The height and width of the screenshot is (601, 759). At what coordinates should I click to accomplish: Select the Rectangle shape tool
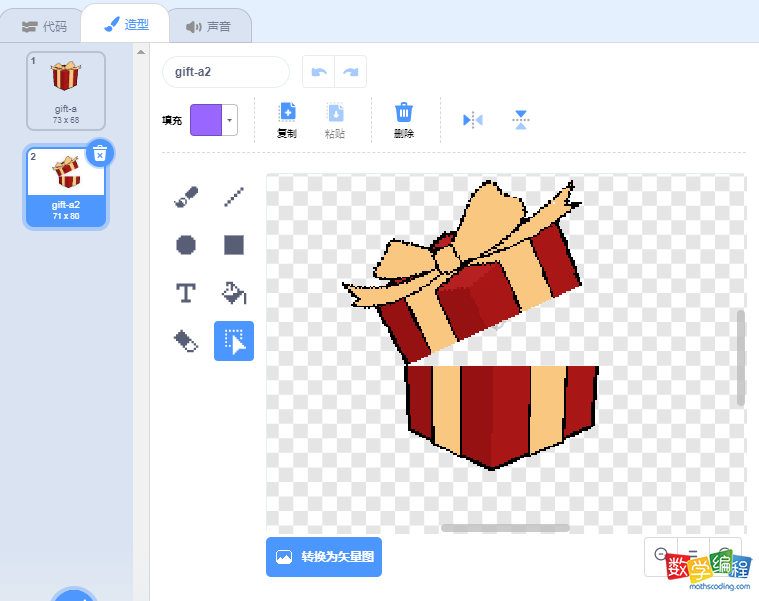[234, 245]
